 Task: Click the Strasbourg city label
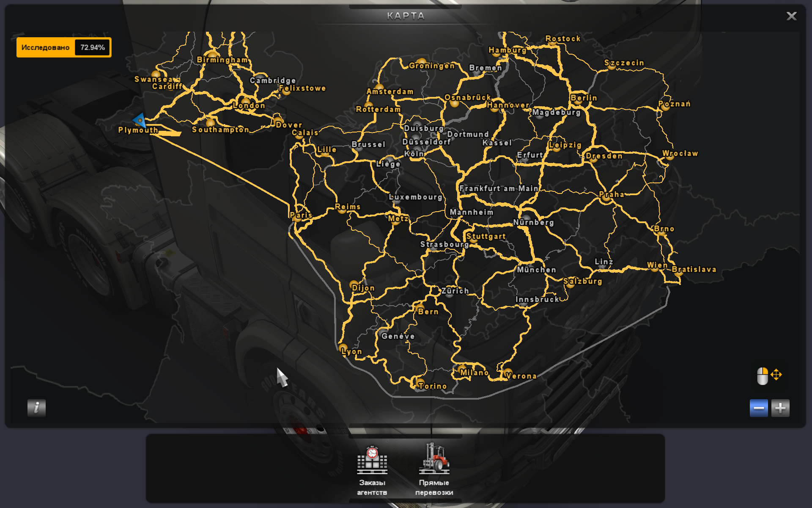pyautogui.click(x=444, y=244)
